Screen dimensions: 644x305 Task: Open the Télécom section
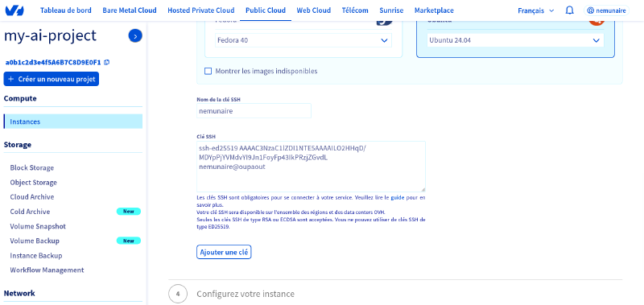click(x=355, y=10)
